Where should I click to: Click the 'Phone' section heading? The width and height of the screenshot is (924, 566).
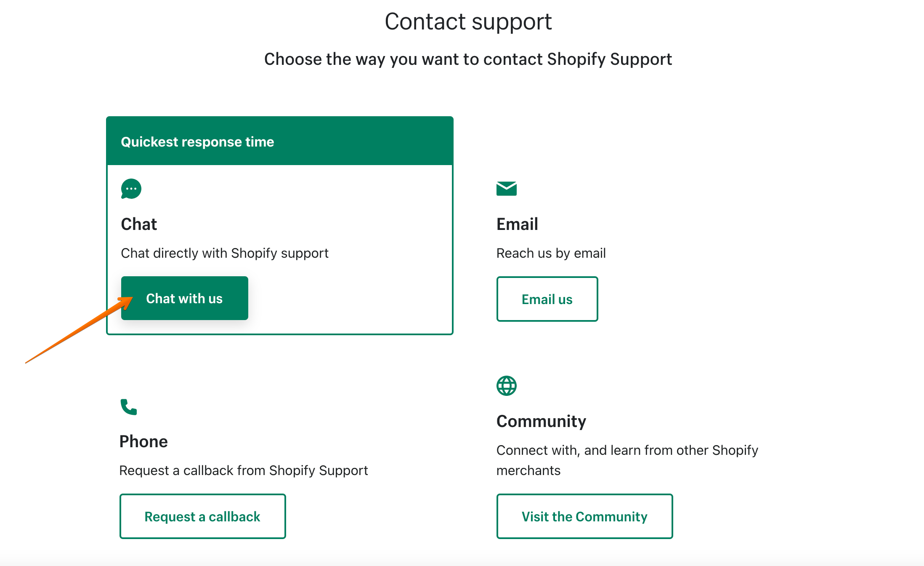coord(143,441)
